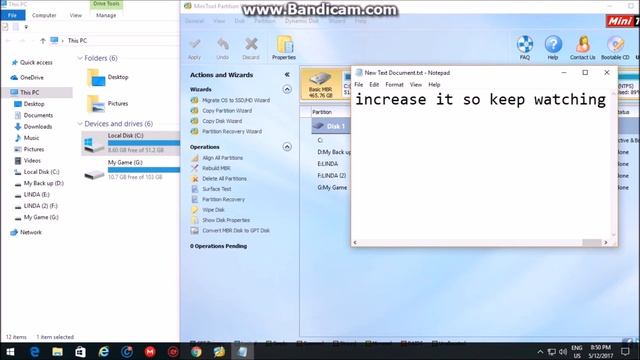Open Desktop folder in Folders group
This screenshot has width=640, height=360.
[108, 77]
